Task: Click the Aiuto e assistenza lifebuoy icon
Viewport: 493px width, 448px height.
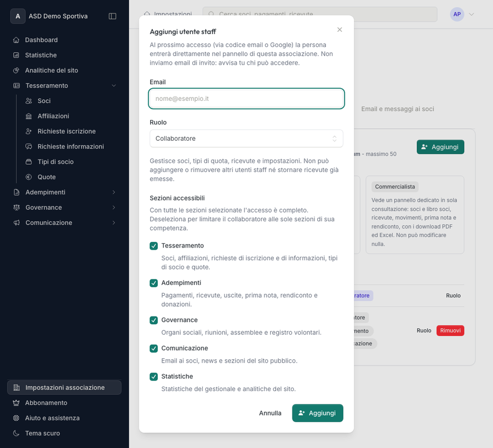Action: click(16, 418)
